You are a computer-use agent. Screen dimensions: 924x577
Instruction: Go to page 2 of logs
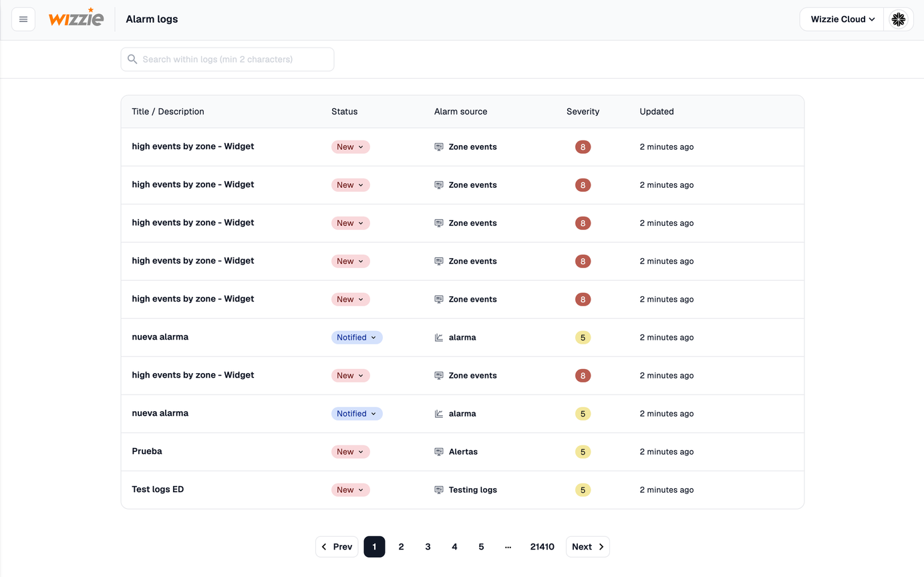coord(401,547)
